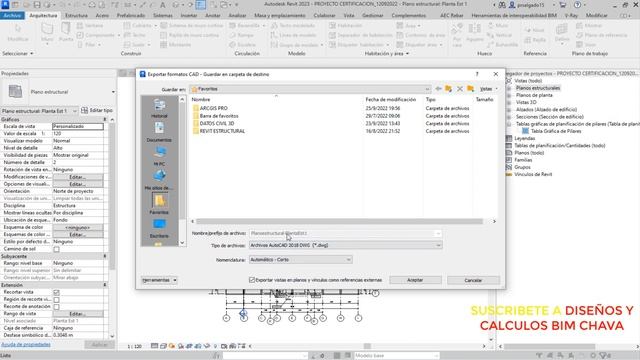
Task: Click Editar for Modificaciones de visibilidad
Action: [78, 177]
